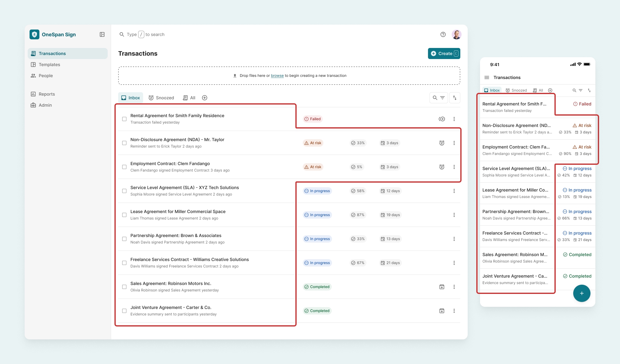Select the Non-Disclosure Agreement row checkbox

124,143
